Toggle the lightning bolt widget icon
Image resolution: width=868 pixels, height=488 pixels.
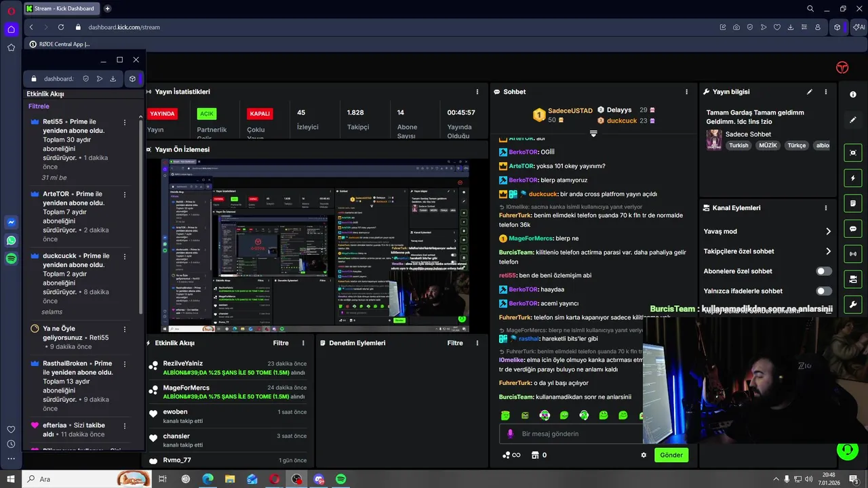pos(853,178)
